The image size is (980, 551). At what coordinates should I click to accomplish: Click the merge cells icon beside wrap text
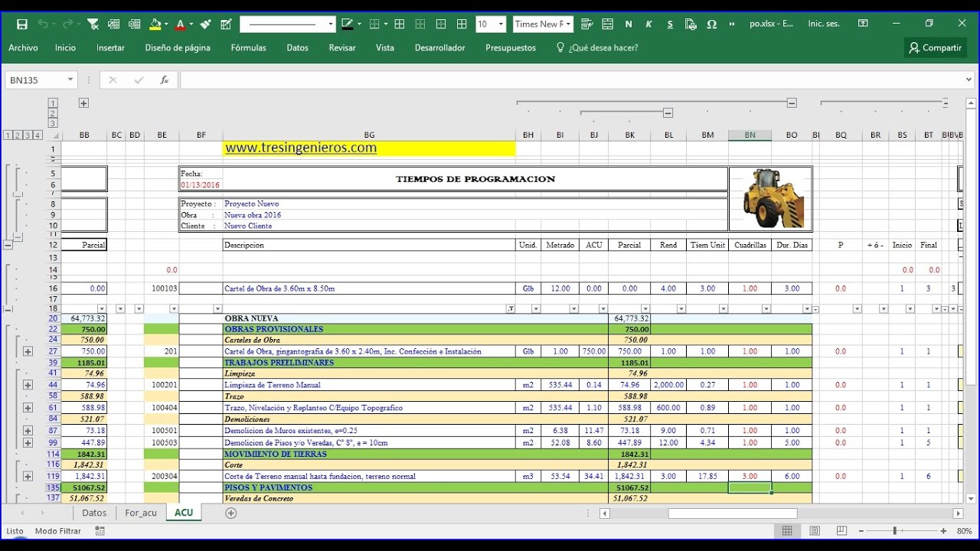click(608, 24)
